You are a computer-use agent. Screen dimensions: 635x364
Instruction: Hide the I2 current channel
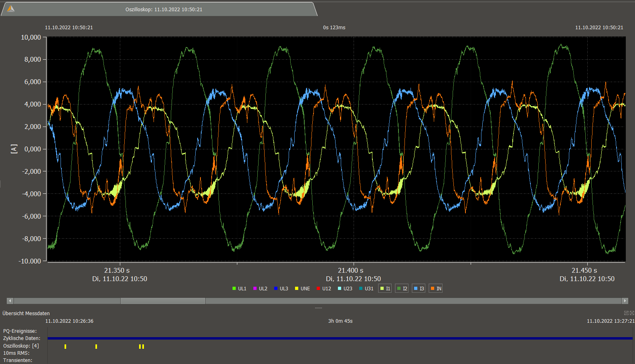pos(402,288)
